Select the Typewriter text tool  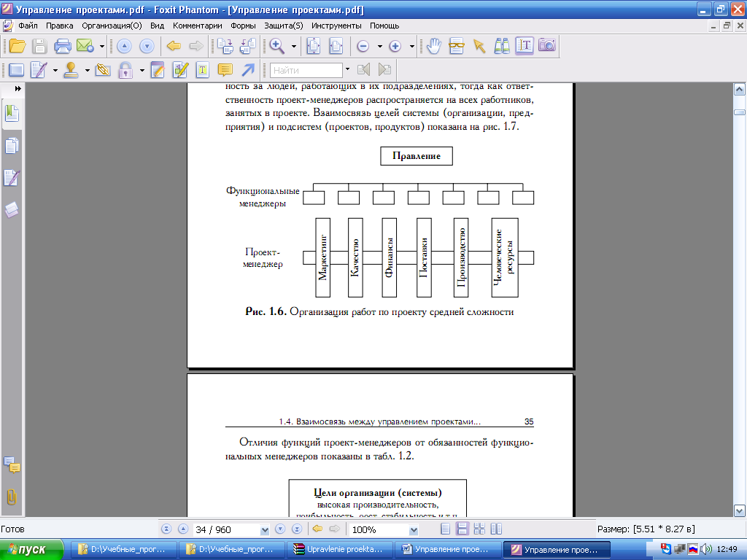click(203, 71)
